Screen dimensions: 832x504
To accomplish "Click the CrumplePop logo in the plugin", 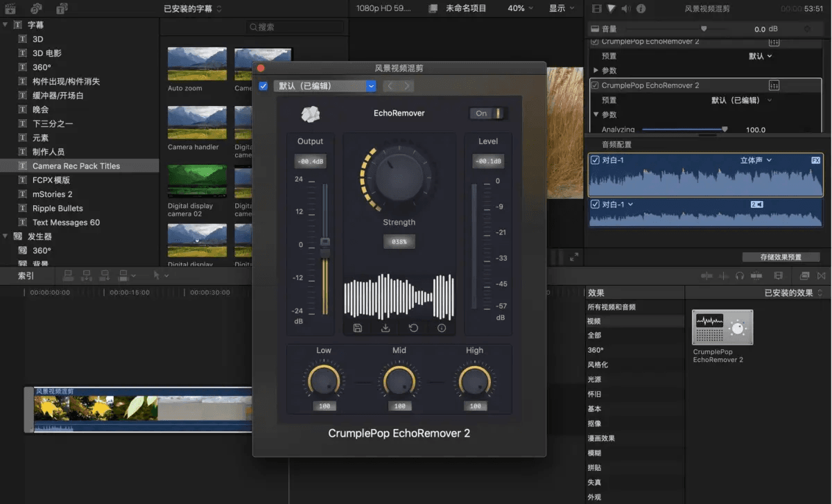I will [311, 114].
